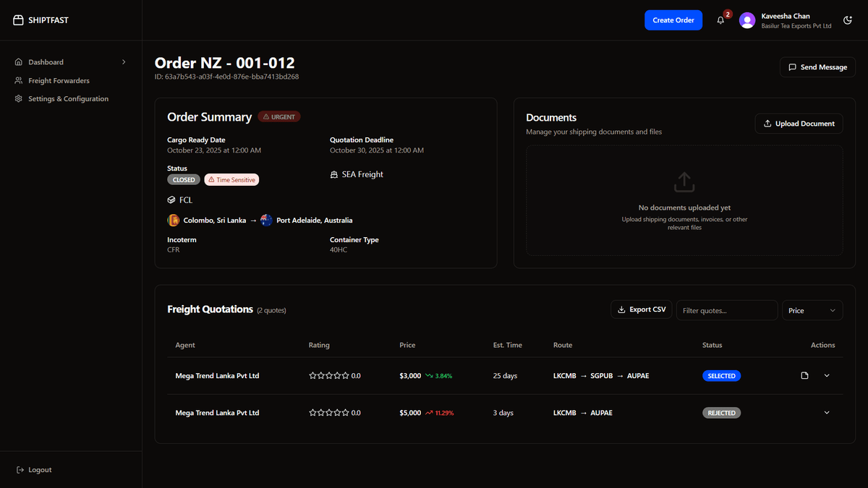Open the document icon on the selected quote
The height and width of the screenshot is (488, 868).
(804, 375)
